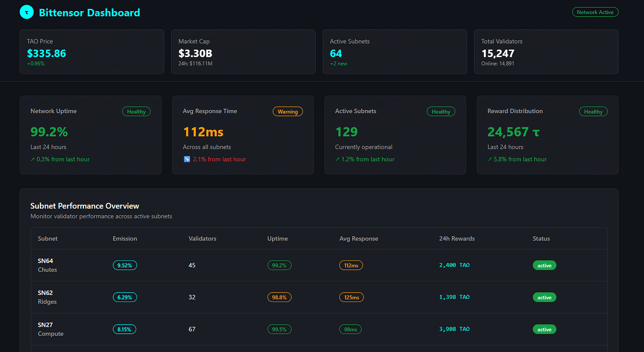The width and height of the screenshot is (644, 352).
Task: Click the Bittensor tau logo icon
Action: [27, 12]
